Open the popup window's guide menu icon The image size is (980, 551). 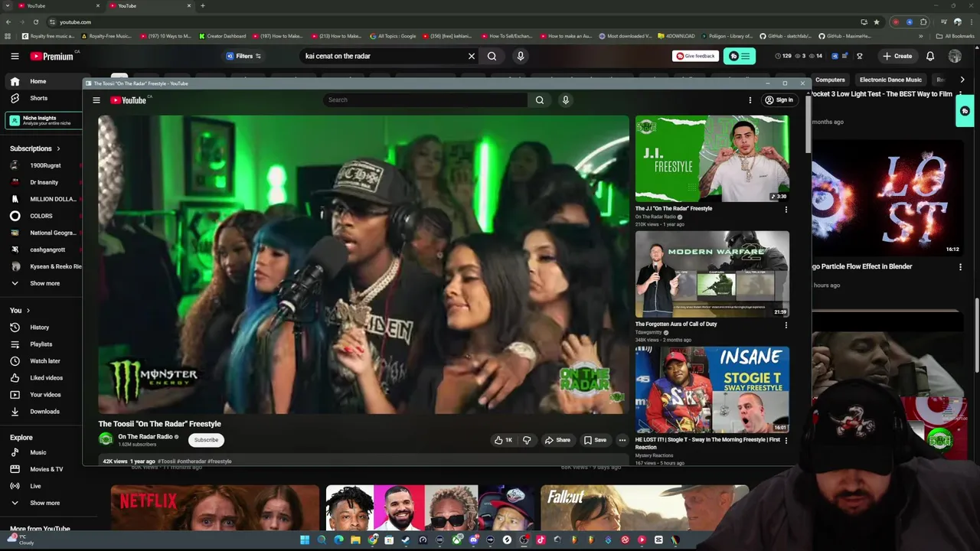click(96, 100)
